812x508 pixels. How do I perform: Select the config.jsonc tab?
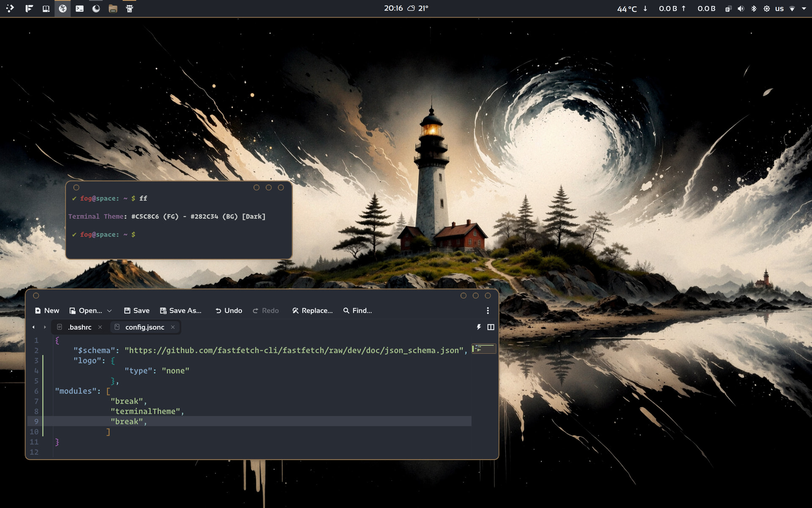point(145,327)
